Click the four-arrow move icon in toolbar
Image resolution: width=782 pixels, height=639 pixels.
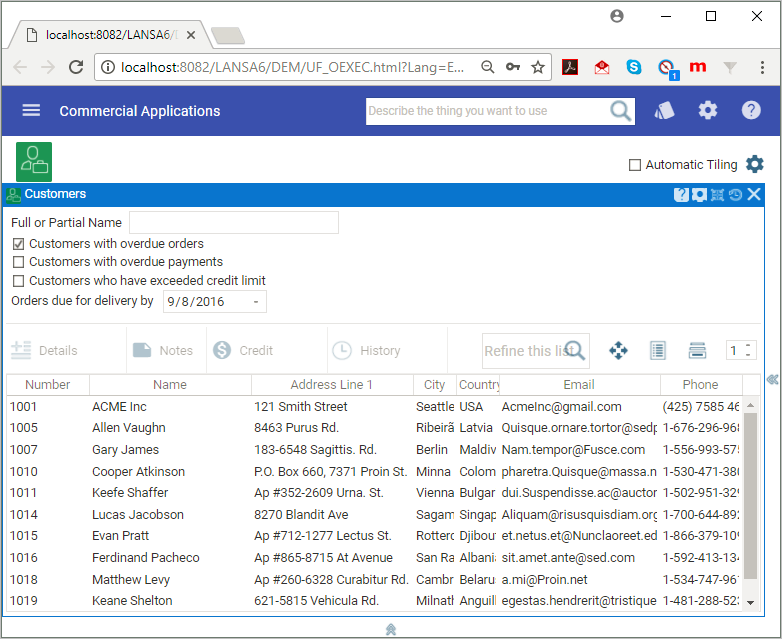[618, 350]
